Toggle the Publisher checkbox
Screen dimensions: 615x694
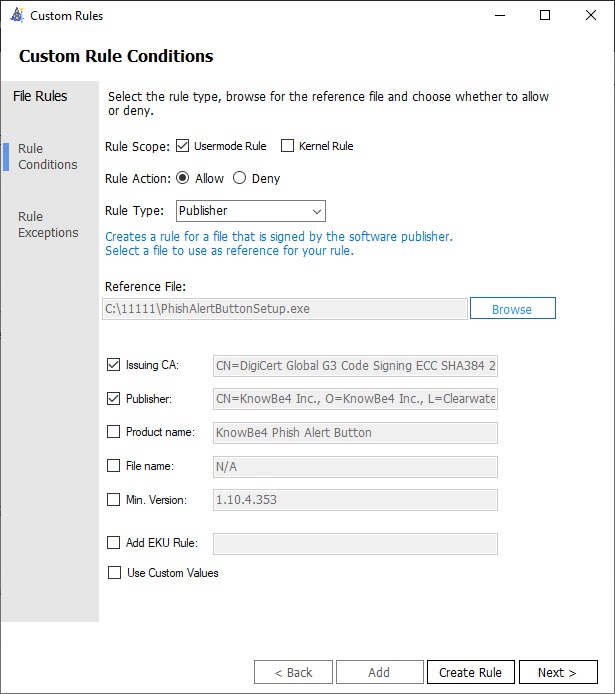tap(113, 399)
